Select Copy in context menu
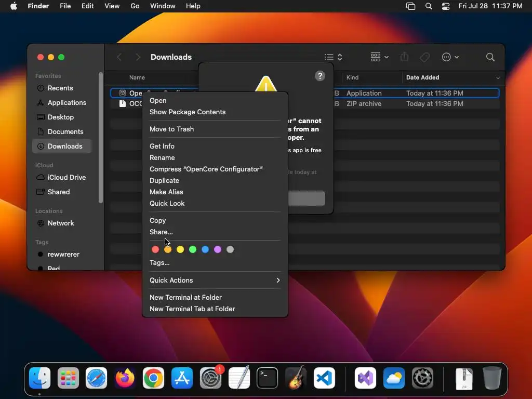This screenshot has width=532, height=399. coord(215,220)
